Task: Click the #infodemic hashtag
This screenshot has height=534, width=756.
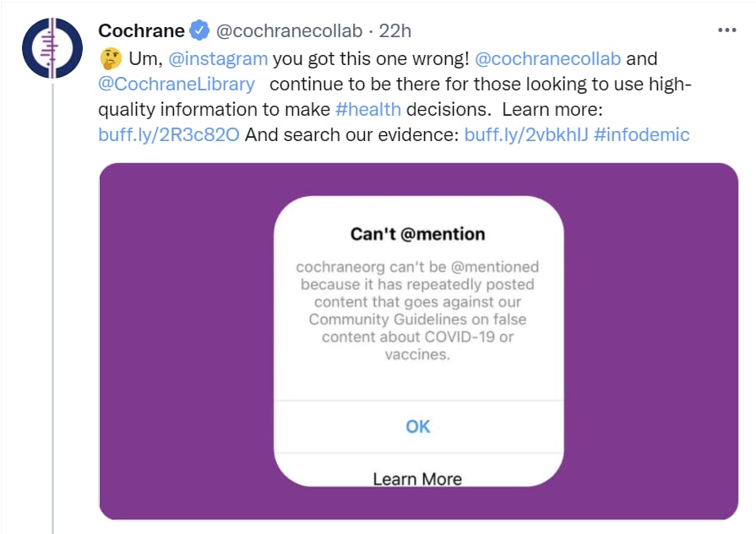Action: pyautogui.click(x=642, y=134)
